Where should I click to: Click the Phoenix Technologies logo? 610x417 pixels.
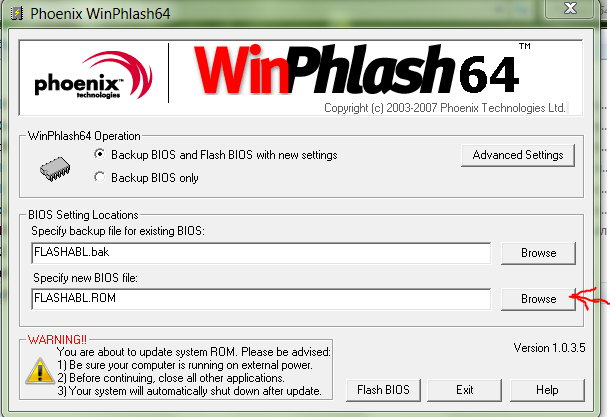coord(93,76)
